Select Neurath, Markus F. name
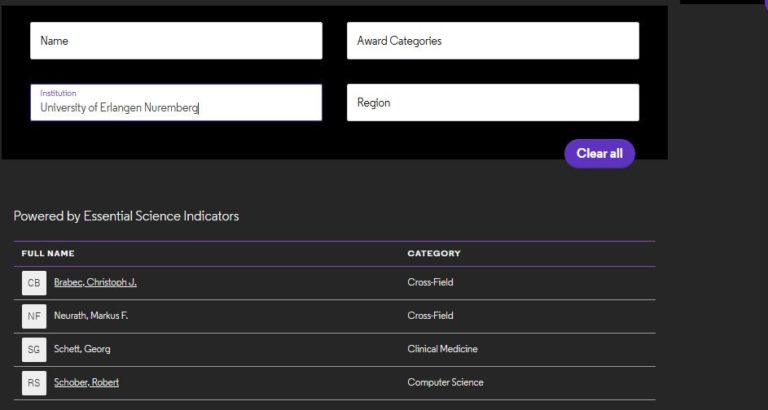 (x=91, y=316)
